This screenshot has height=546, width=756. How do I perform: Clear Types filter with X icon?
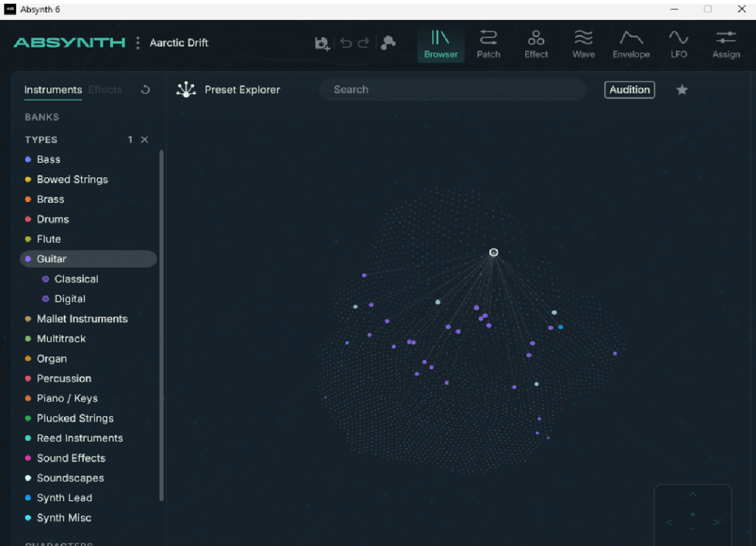(x=144, y=139)
